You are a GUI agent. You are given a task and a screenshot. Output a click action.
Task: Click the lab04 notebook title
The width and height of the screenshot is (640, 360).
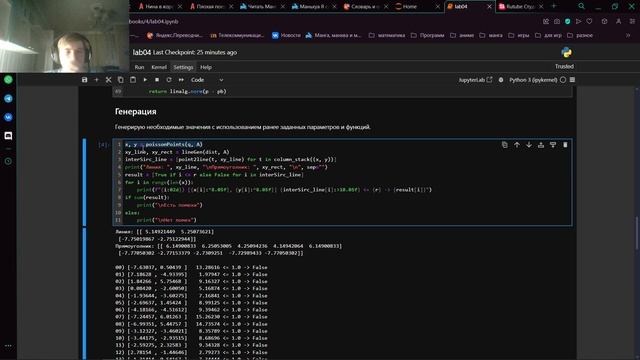(x=142, y=52)
